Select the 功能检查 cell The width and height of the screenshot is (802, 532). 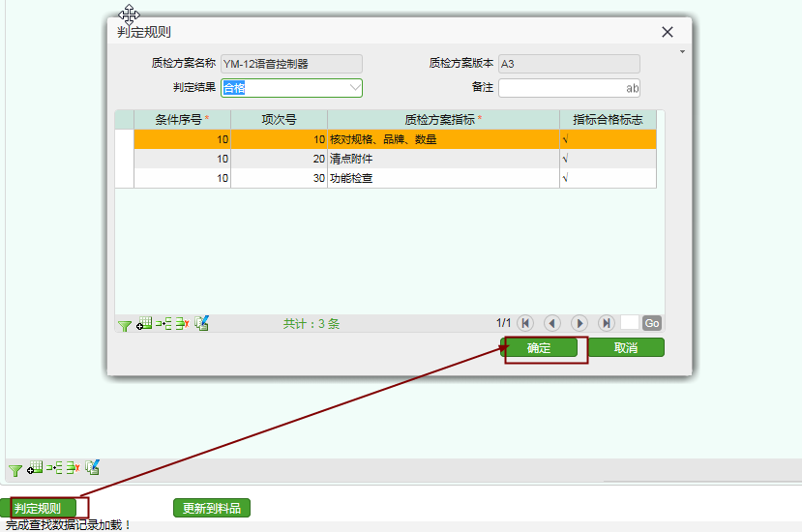pyautogui.click(x=443, y=178)
